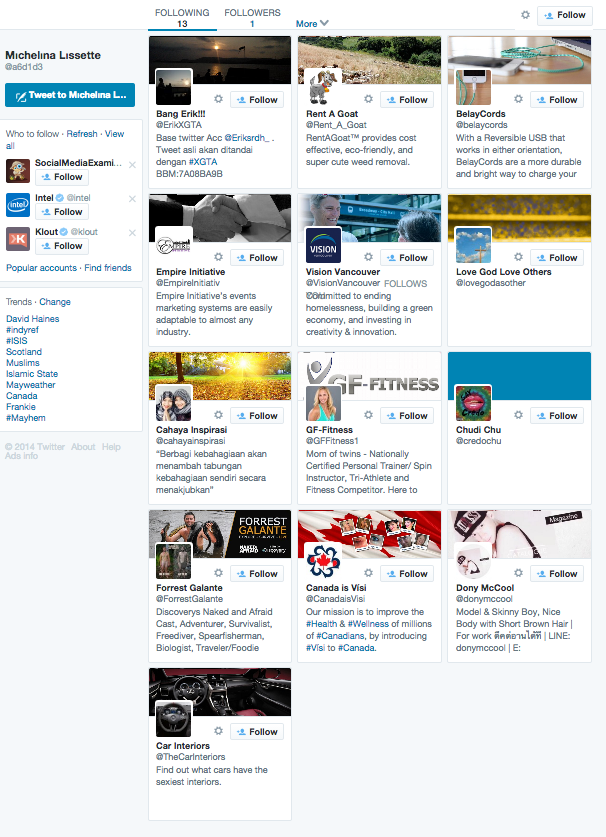Follow Car Interiors
The image size is (606, 837).
click(x=257, y=732)
